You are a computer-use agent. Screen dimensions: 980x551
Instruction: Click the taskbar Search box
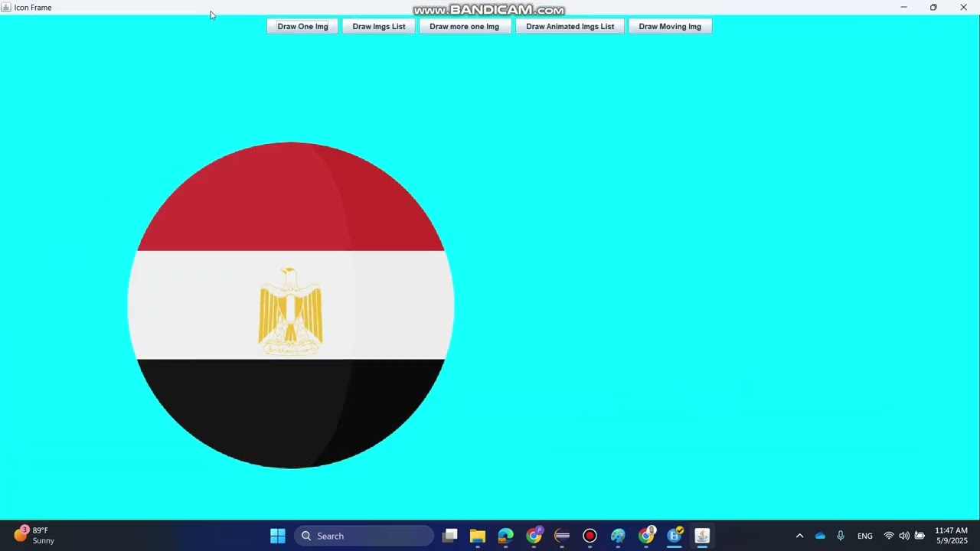click(364, 536)
